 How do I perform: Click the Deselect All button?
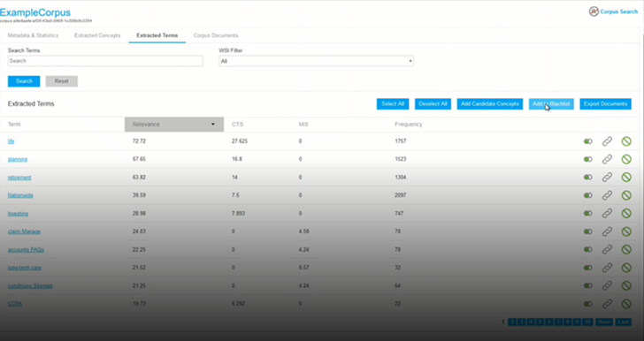coord(433,104)
